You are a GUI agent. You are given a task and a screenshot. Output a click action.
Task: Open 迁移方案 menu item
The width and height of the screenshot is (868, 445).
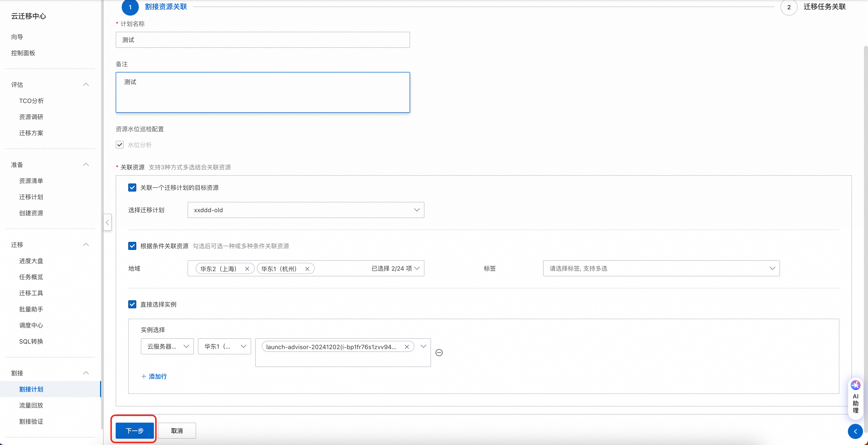pyautogui.click(x=31, y=133)
